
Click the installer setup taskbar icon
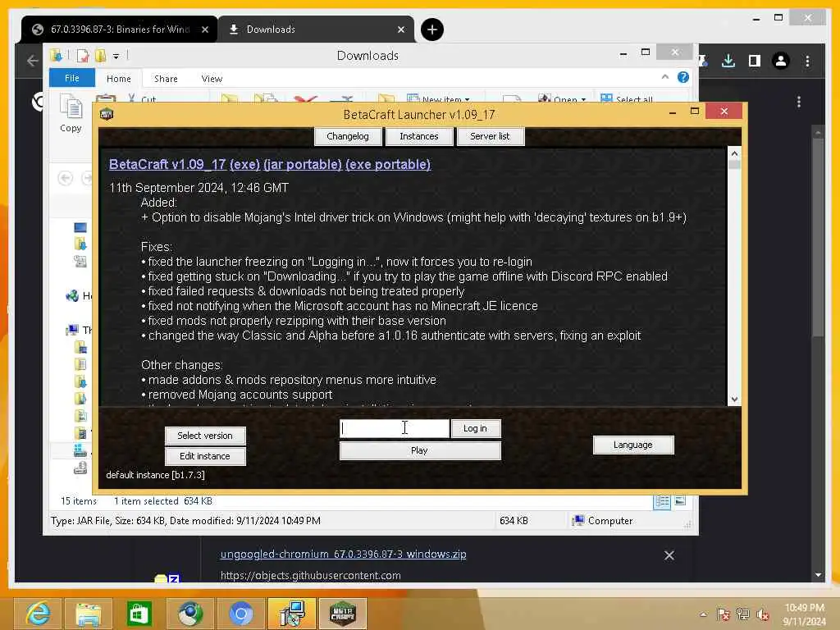[292, 614]
